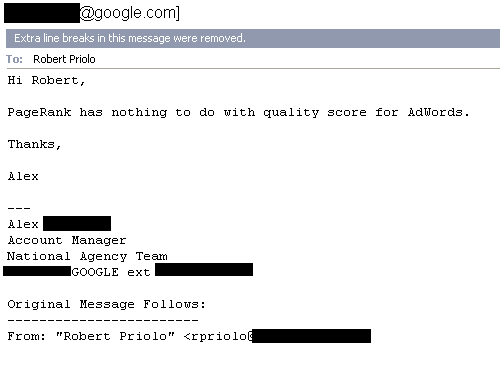Click the word AdWords in message body
Viewport: 500px width, 367px height.
coord(439,112)
